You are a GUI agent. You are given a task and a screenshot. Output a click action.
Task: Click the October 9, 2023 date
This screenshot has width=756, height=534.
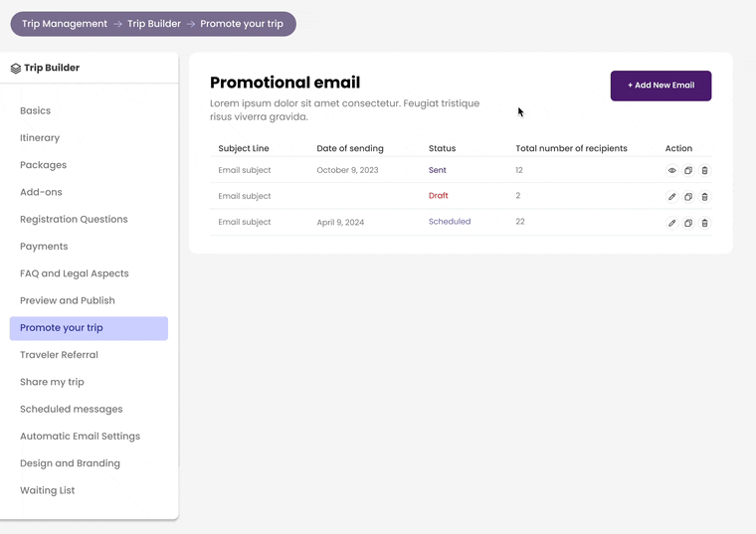347,170
